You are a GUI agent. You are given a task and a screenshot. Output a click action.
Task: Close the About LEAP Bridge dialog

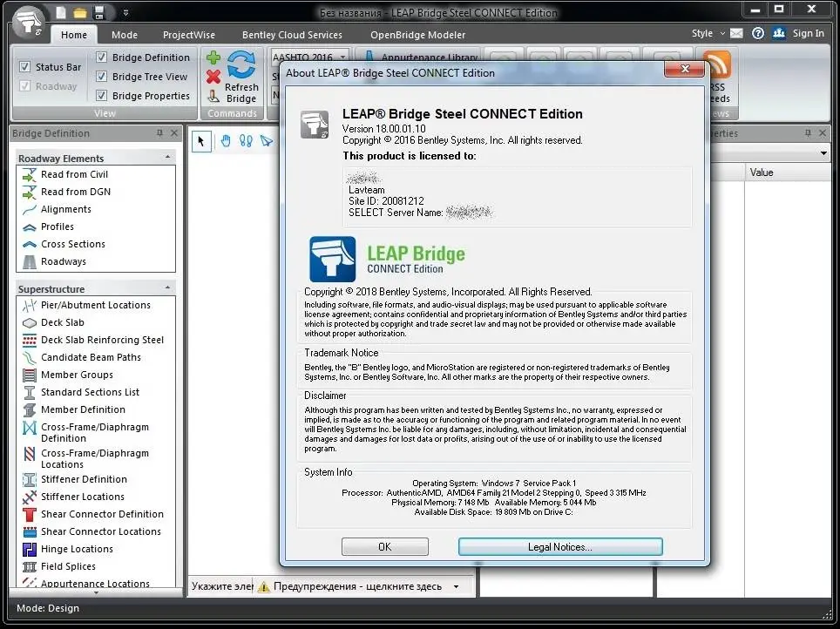pyautogui.click(x=684, y=69)
